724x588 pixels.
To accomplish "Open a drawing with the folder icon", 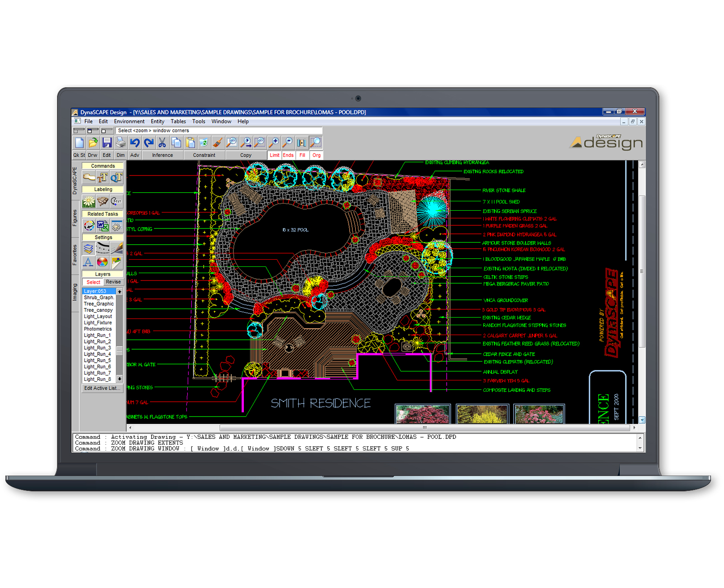I will (93, 143).
